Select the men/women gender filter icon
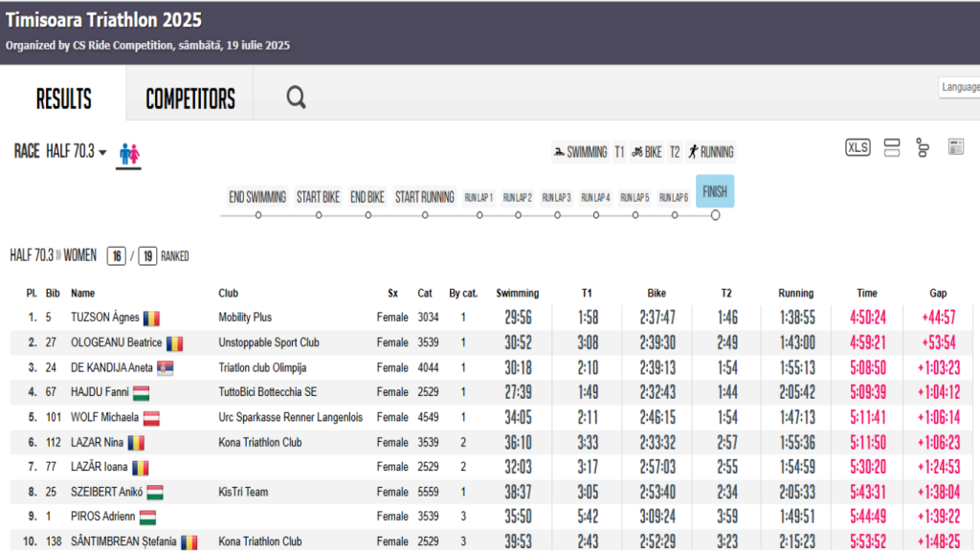 click(129, 153)
